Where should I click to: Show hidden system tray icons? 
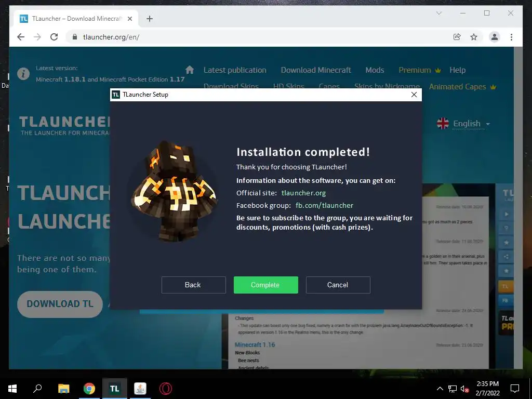point(440,389)
